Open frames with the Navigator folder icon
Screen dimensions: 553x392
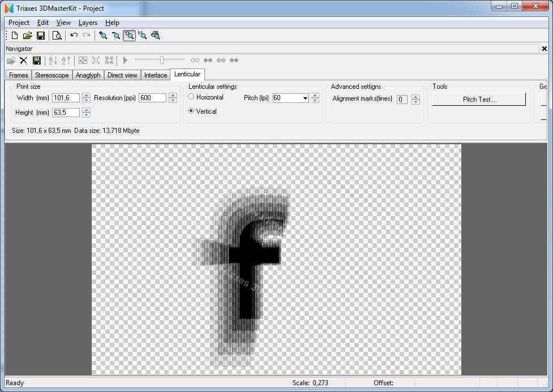point(11,61)
